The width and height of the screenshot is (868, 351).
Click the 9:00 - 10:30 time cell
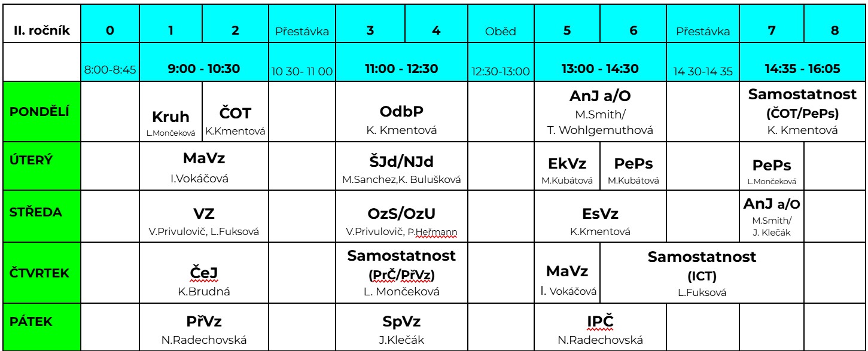[204, 70]
